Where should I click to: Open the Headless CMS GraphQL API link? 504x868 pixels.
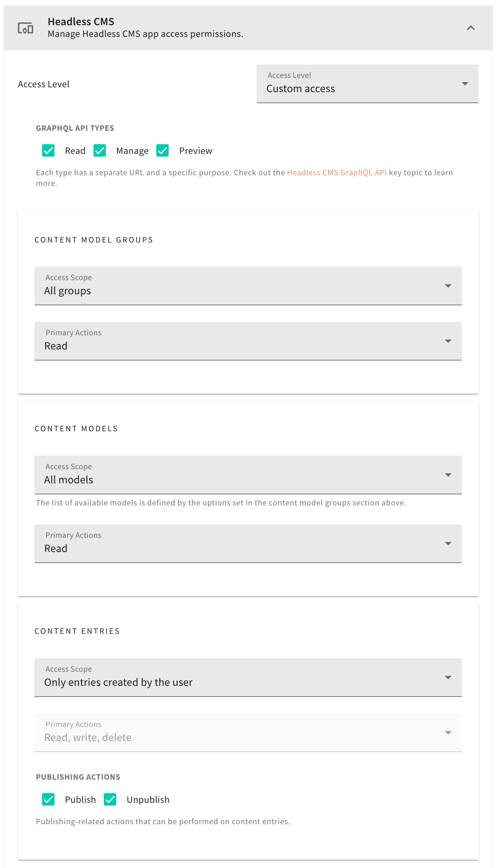337,172
